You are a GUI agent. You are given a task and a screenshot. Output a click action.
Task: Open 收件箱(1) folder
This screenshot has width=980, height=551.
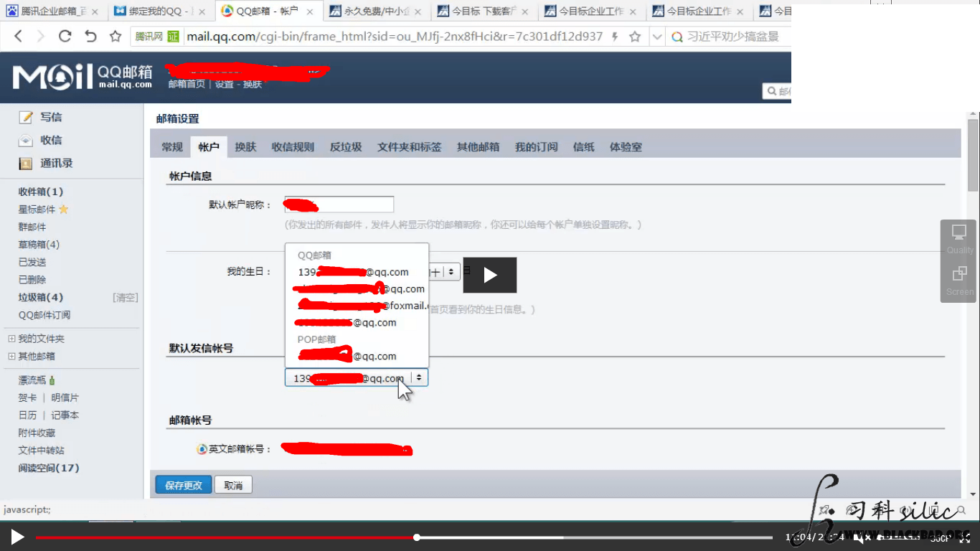click(x=41, y=192)
